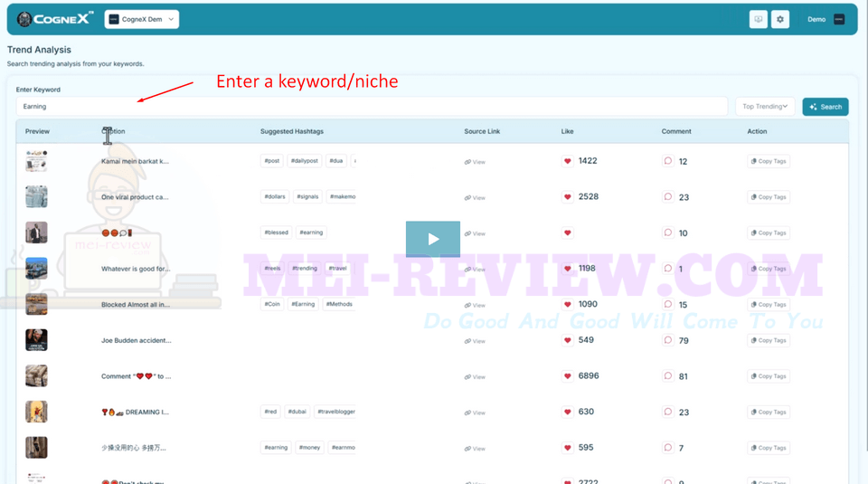
Task: Click Source Link column header
Action: point(482,131)
